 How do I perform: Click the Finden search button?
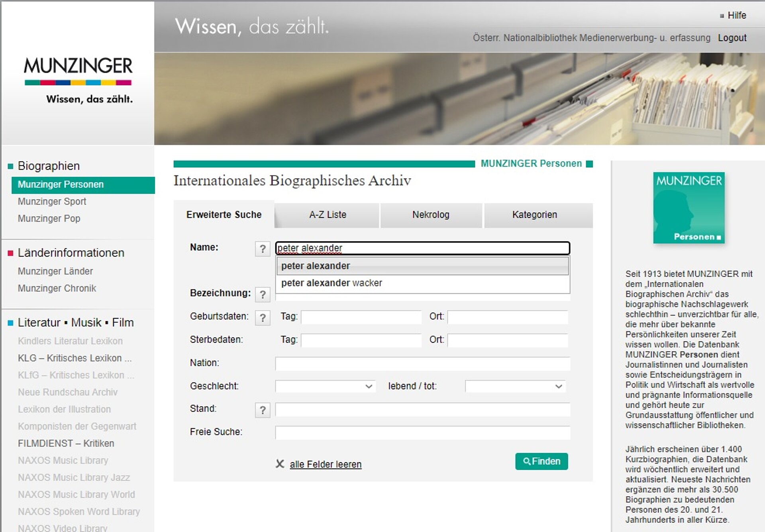point(541,461)
